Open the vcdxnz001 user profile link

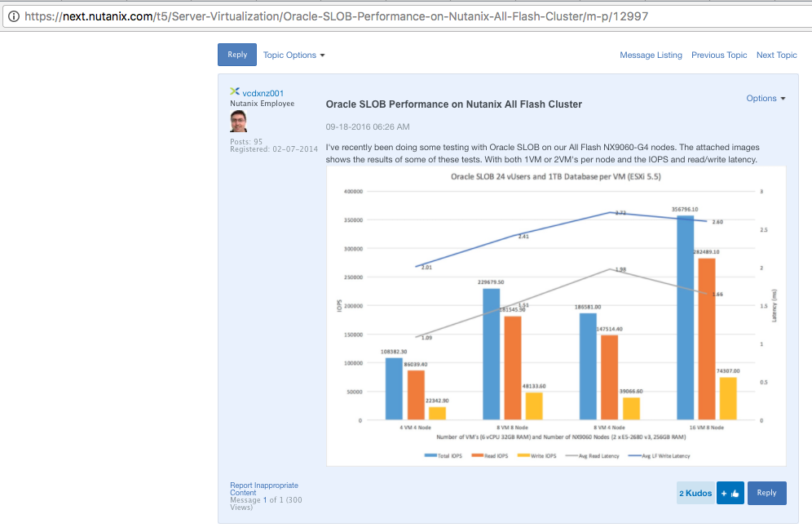click(263, 93)
